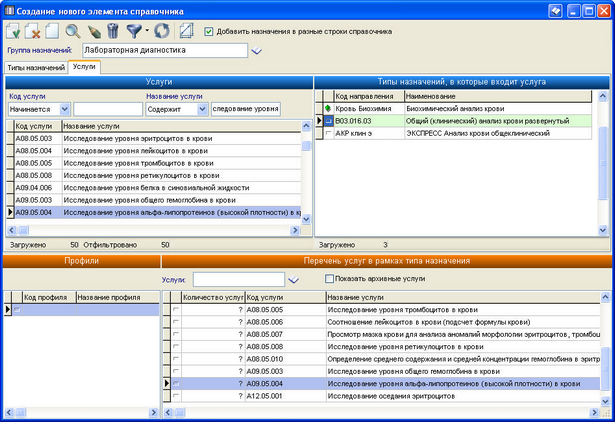Click the scrollbar thumb of Типы назначений panel
This screenshot has height=422, width=615.
pos(603,163)
